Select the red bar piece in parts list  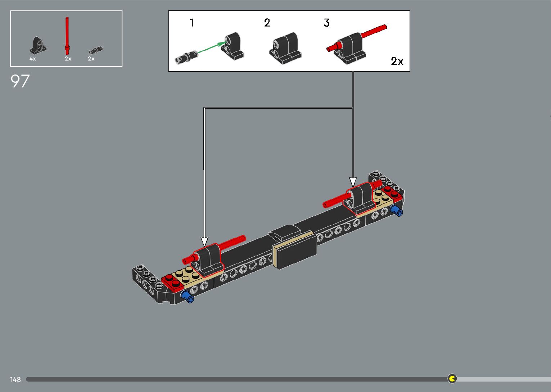tap(67, 34)
